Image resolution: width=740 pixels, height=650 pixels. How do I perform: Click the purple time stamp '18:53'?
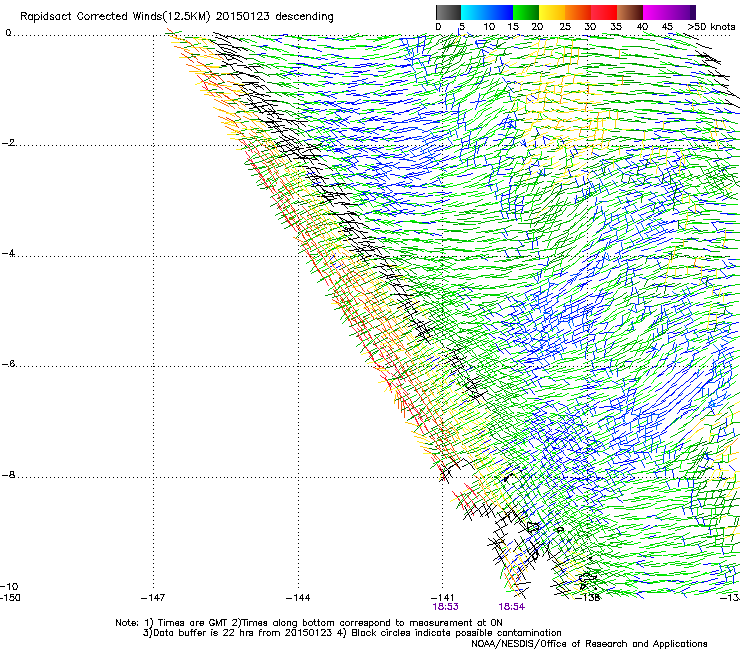pos(445,607)
